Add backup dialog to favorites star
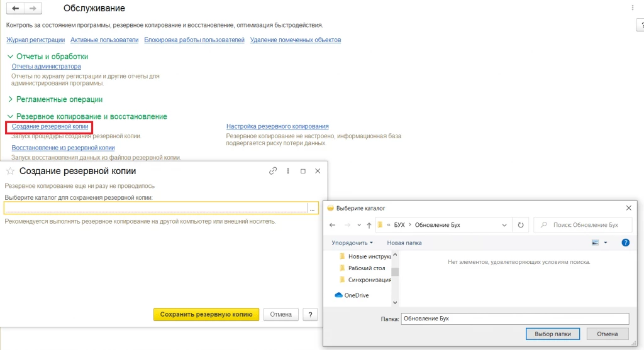Image resolution: width=644 pixels, height=350 pixels. (10, 171)
